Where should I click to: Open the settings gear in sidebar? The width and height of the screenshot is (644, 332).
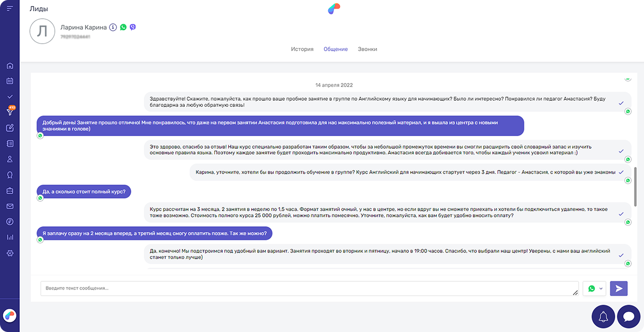pos(10,253)
